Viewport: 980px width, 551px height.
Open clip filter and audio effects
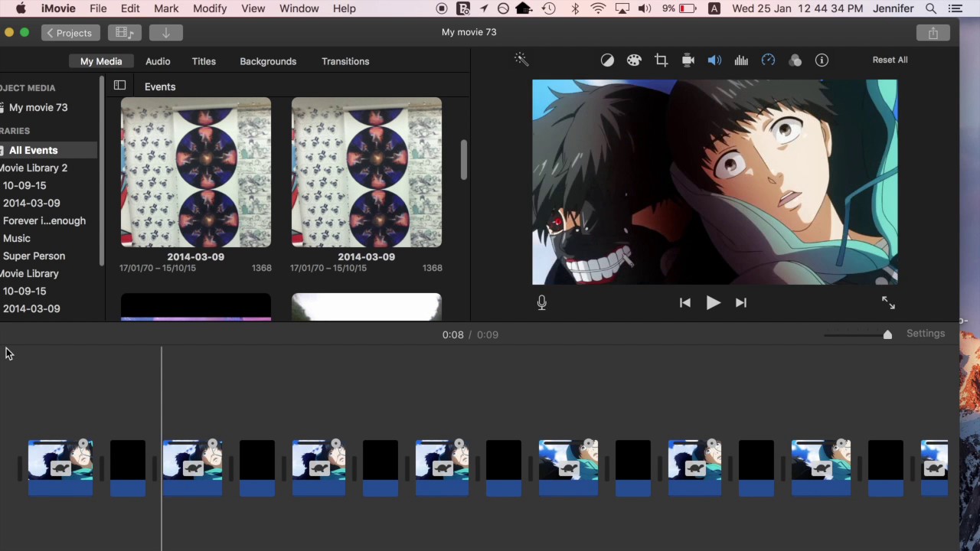(x=795, y=60)
